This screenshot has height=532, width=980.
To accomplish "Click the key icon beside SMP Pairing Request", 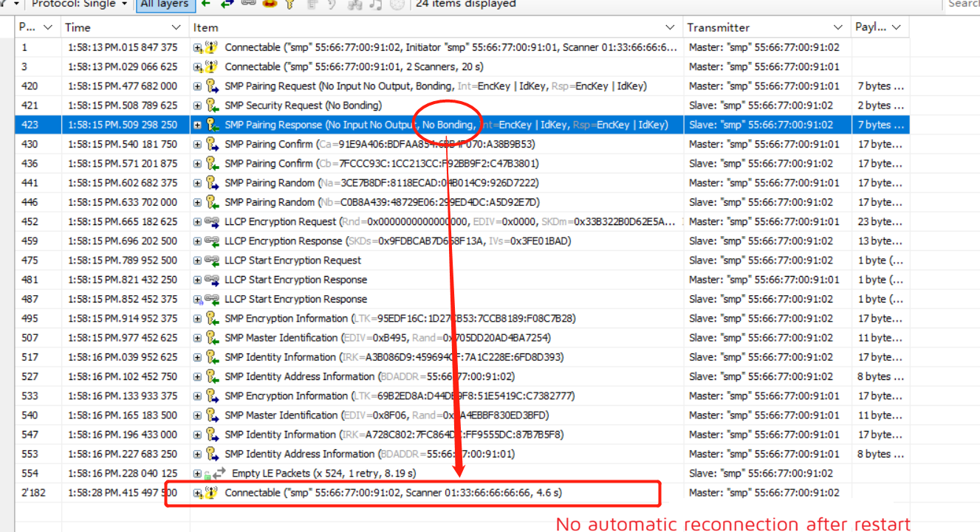I will [212, 86].
